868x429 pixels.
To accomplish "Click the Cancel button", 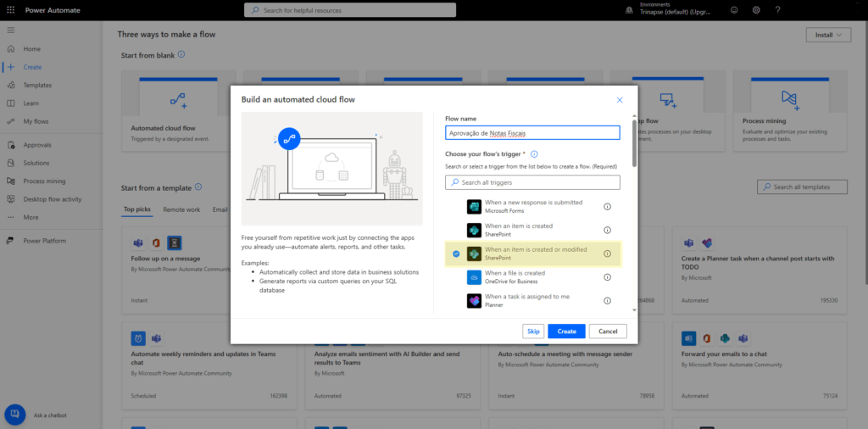I will coord(608,331).
